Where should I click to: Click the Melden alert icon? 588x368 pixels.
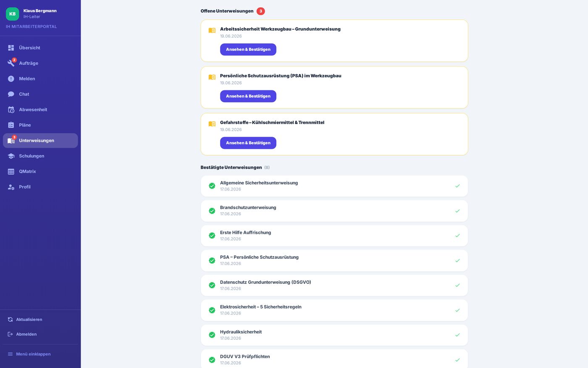pos(11,79)
